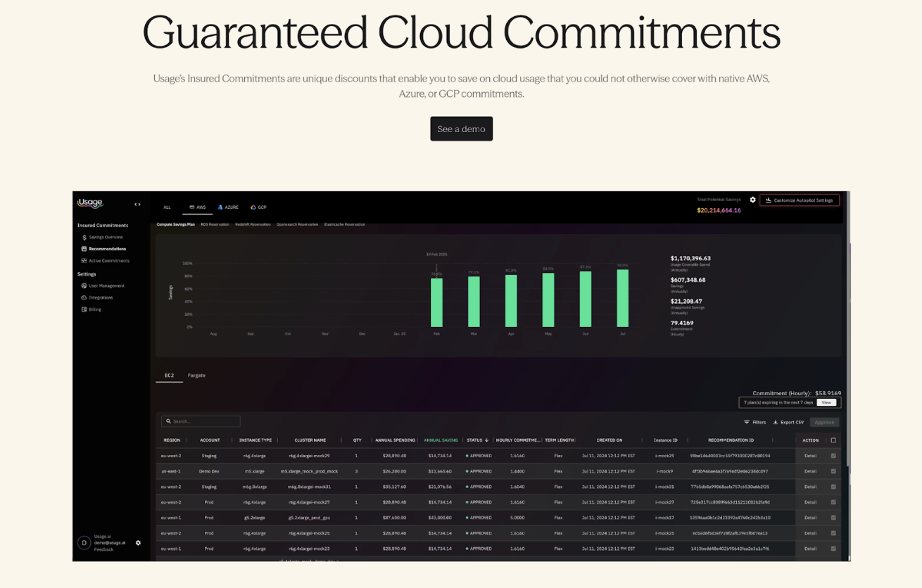Select the EC2 tab
Screen dimensions: 922x588
pyautogui.click(x=169, y=376)
